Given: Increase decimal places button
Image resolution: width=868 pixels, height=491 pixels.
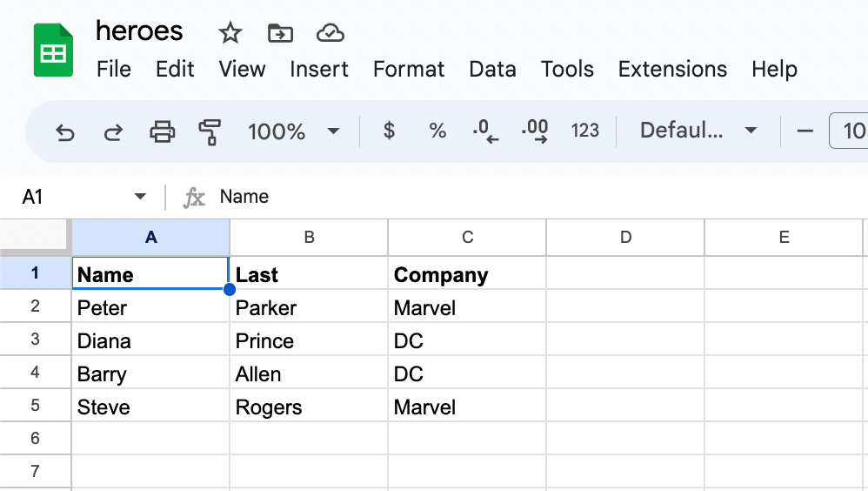Looking at the screenshot, I should (x=535, y=131).
